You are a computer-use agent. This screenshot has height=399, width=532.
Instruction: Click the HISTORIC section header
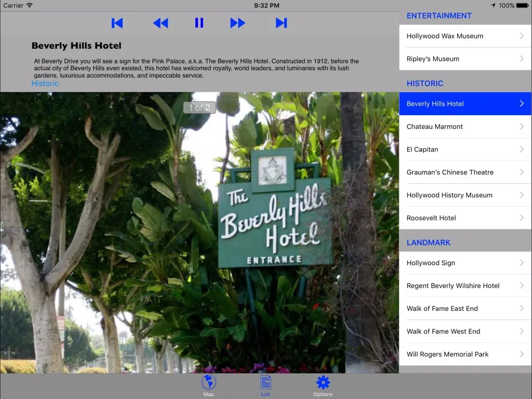425,83
